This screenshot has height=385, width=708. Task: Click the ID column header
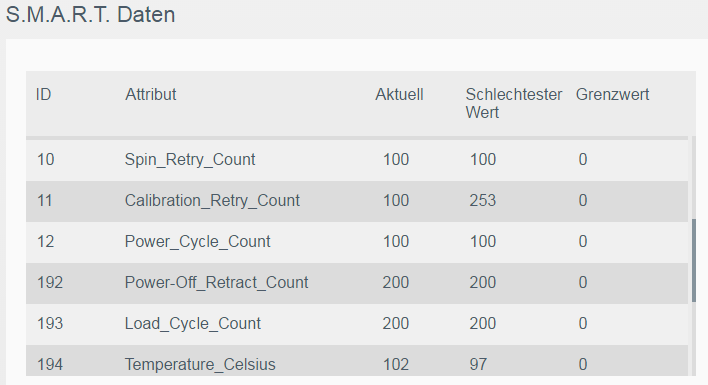click(43, 94)
